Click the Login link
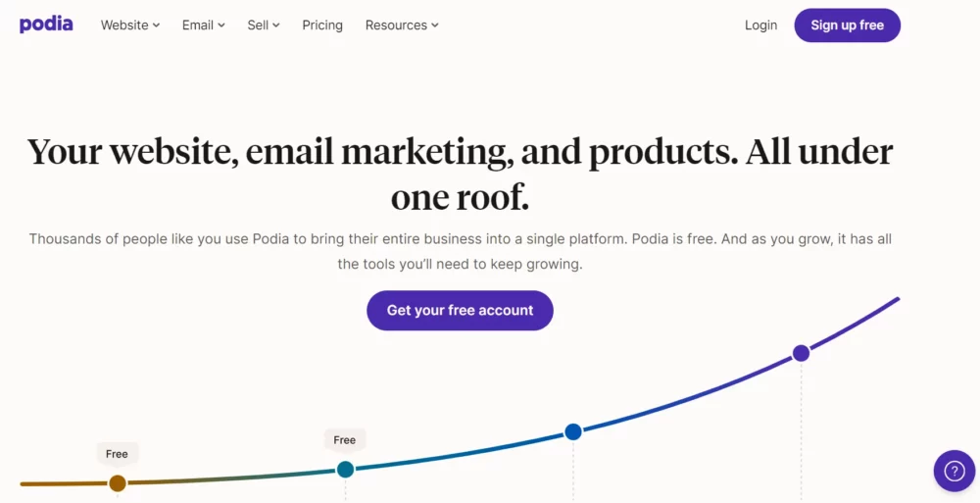 [x=760, y=25]
